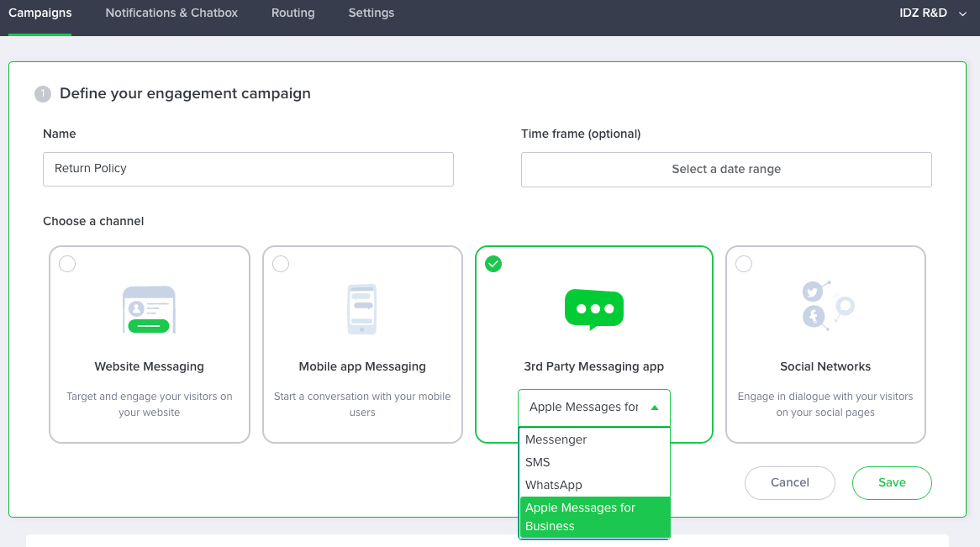The height and width of the screenshot is (547, 980).
Task: Click the campaign Name input field
Action: [248, 169]
